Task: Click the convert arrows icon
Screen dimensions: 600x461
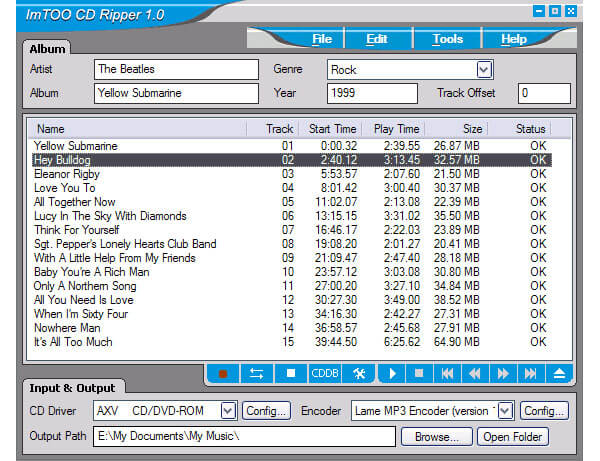Action: point(256,373)
